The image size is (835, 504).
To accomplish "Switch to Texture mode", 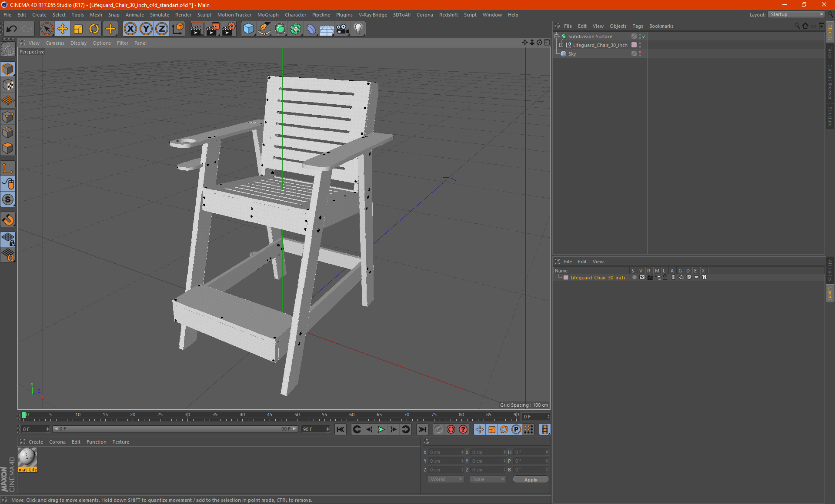I will (8, 85).
